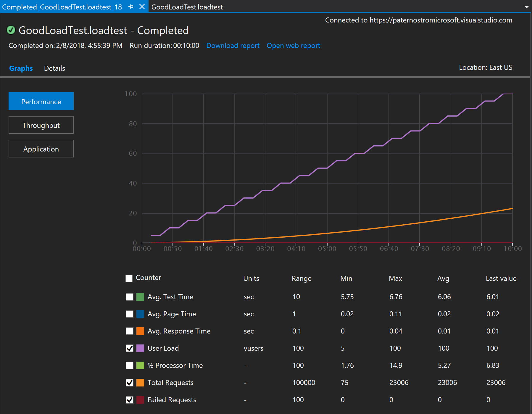The width and height of the screenshot is (532, 414).
Task: Click the Completed on date text
Action: pos(65,46)
